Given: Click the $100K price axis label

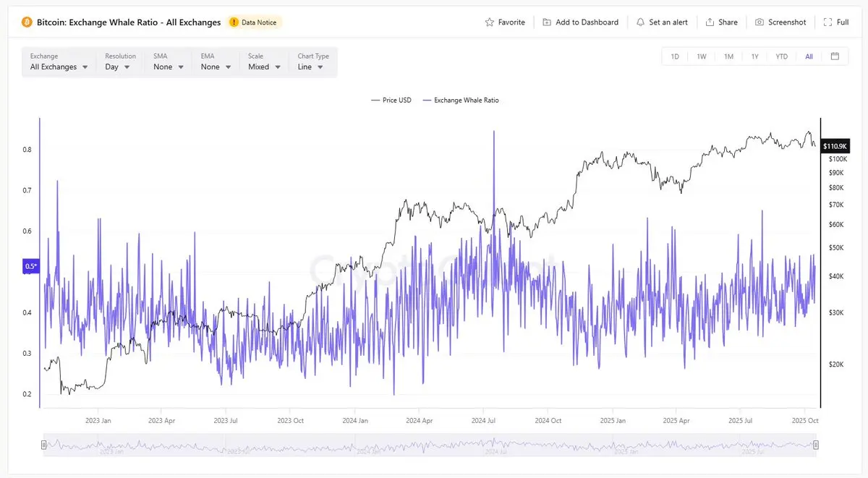Looking at the screenshot, I should pyautogui.click(x=838, y=158).
